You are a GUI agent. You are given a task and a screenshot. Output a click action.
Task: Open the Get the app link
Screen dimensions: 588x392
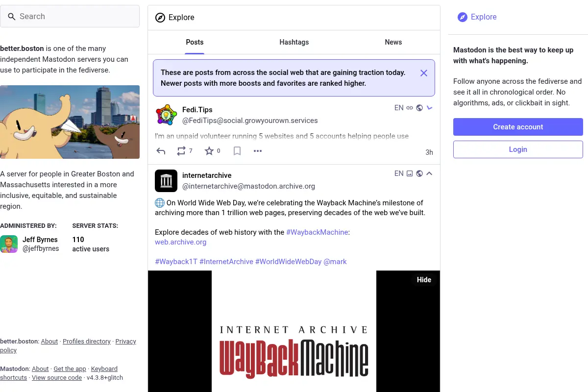click(x=70, y=369)
